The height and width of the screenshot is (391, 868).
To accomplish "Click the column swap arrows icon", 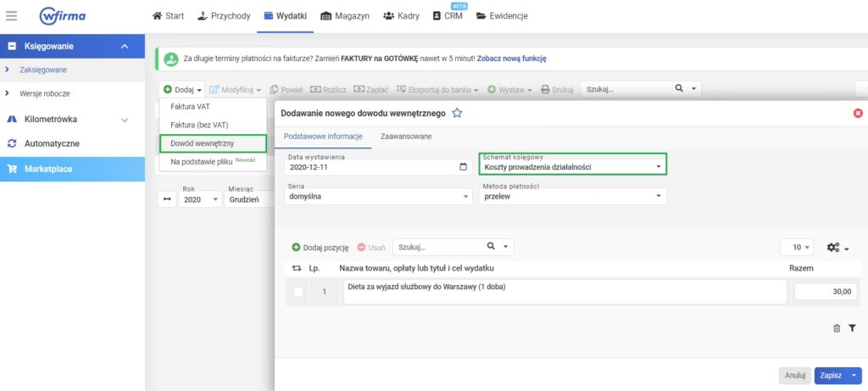I will [x=296, y=268].
